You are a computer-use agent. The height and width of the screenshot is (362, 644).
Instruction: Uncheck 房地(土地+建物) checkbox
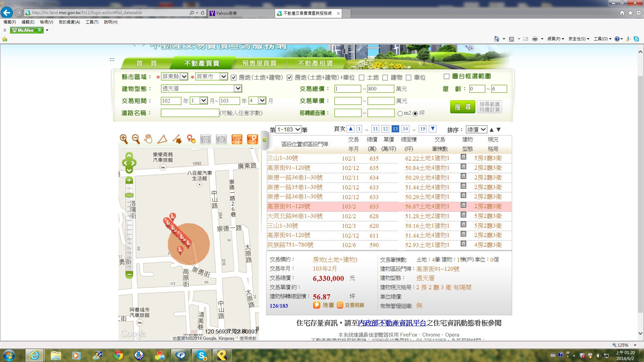[234, 77]
